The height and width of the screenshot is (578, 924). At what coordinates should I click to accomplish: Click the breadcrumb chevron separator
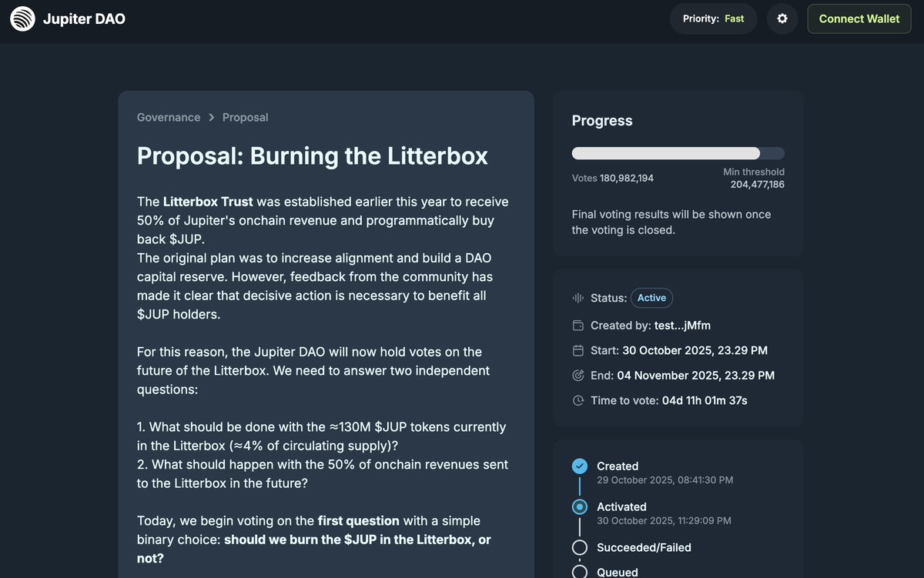(x=212, y=118)
